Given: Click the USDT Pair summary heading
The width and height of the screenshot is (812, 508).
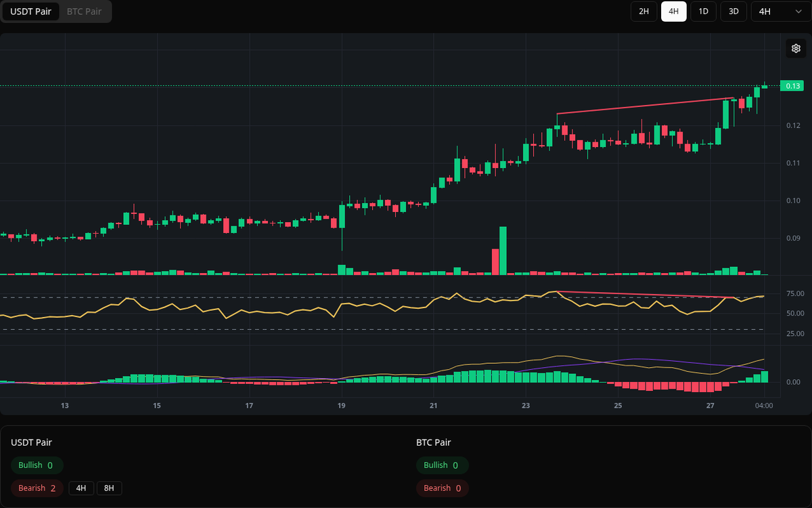Looking at the screenshot, I should (31, 442).
